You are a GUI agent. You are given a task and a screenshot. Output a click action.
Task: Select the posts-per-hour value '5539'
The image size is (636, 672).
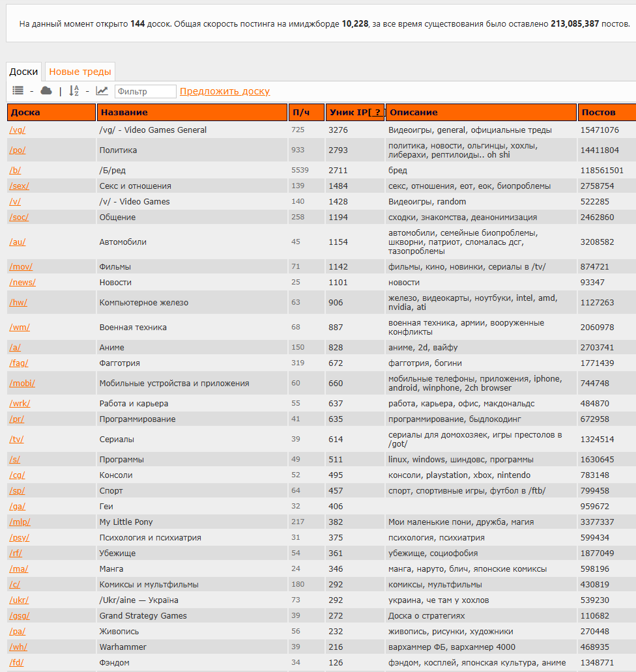[x=300, y=170]
